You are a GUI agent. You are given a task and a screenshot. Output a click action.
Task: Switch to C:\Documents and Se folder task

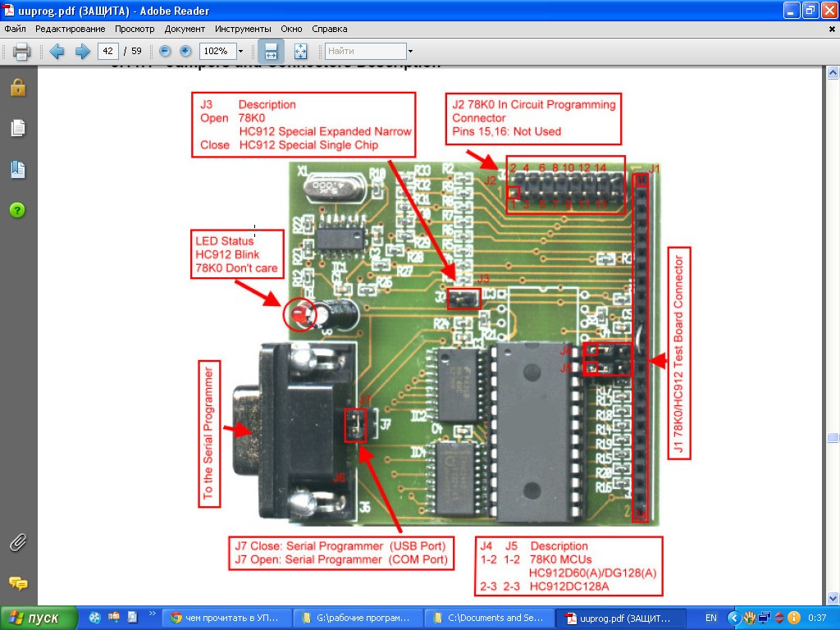pos(490,618)
